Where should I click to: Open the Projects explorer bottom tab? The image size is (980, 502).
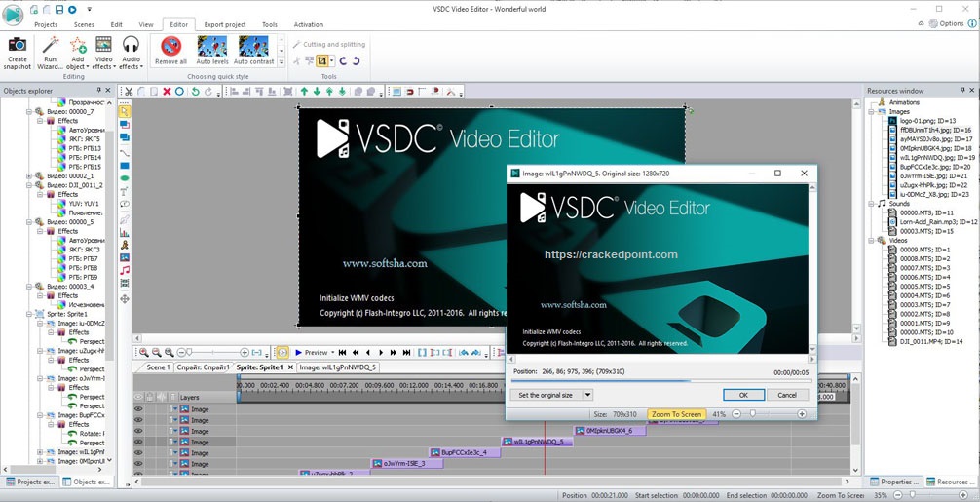click(30, 482)
